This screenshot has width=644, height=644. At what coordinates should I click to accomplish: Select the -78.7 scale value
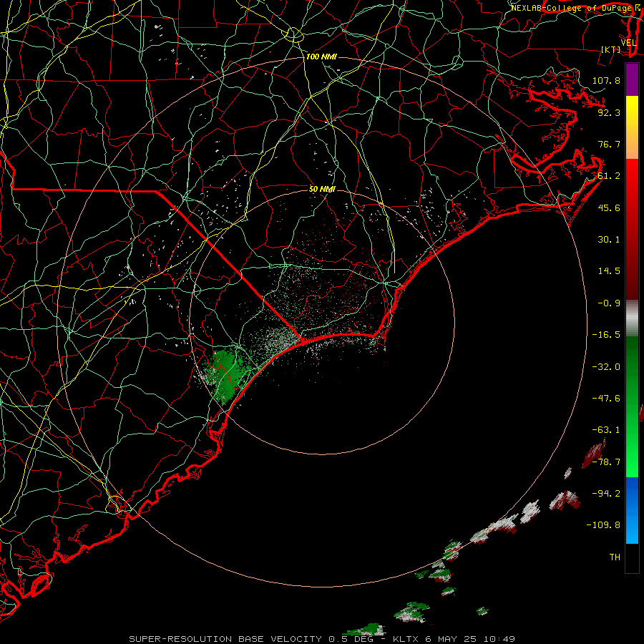pos(606,462)
